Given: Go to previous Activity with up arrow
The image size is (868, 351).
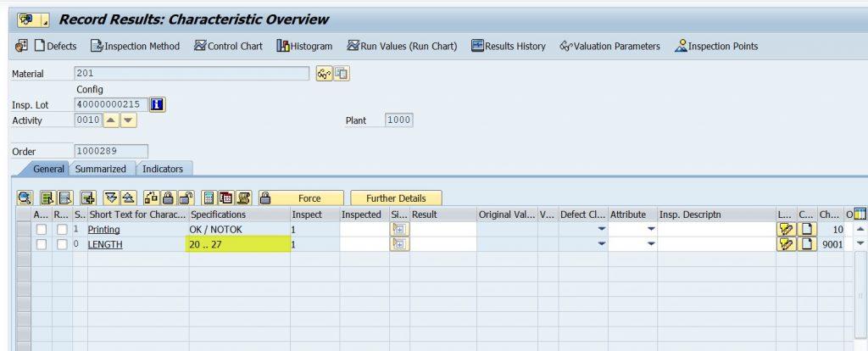Looking at the screenshot, I should (111, 120).
